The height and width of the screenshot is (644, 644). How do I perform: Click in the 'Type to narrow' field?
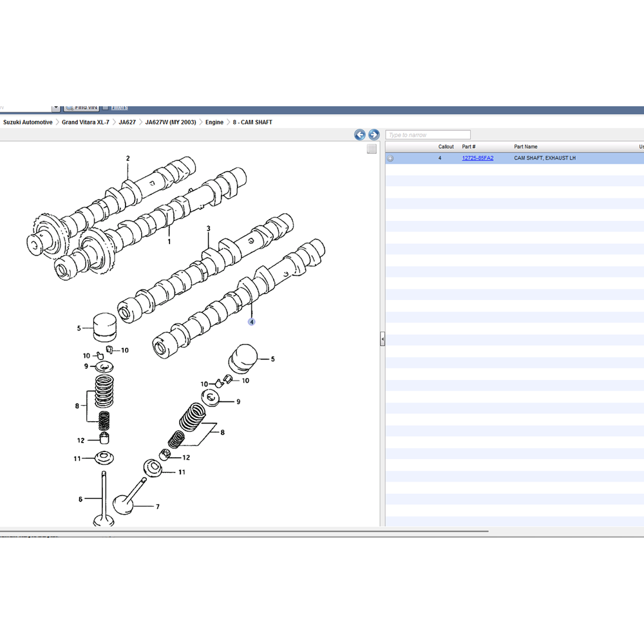[x=428, y=135]
